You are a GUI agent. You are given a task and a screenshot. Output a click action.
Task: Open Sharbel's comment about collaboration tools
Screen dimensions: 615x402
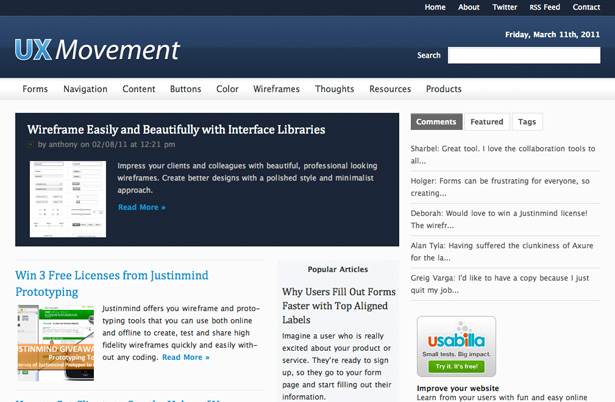[x=503, y=155]
